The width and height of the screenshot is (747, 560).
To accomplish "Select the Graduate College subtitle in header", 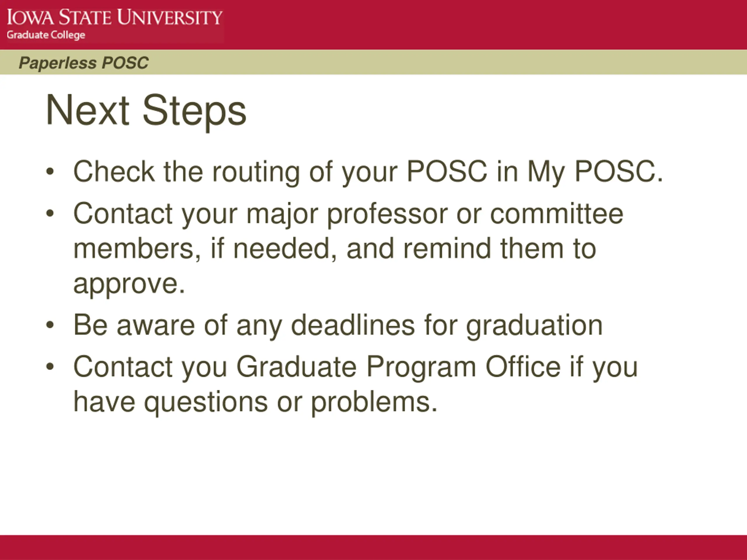I will tap(46, 35).
